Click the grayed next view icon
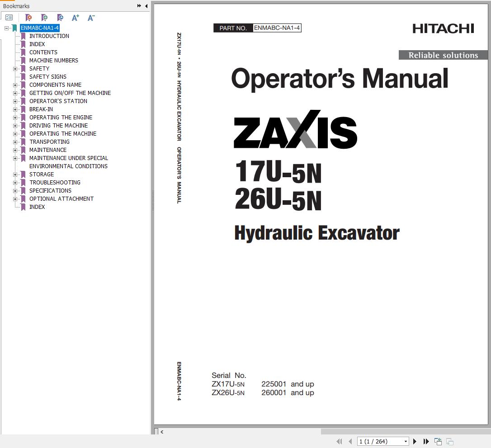This screenshot has height=448, width=491. (450, 441)
